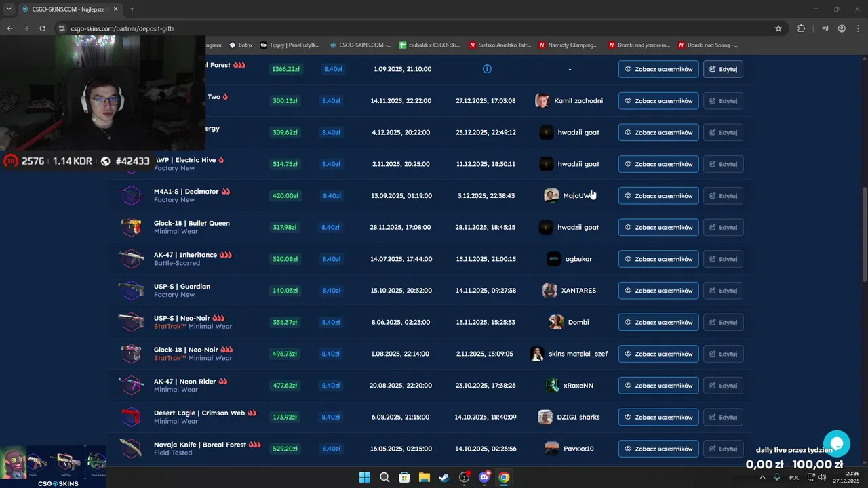Open a new browser tab
Image resolution: width=868 pixels, height=488 pixels.
(132, 9)
